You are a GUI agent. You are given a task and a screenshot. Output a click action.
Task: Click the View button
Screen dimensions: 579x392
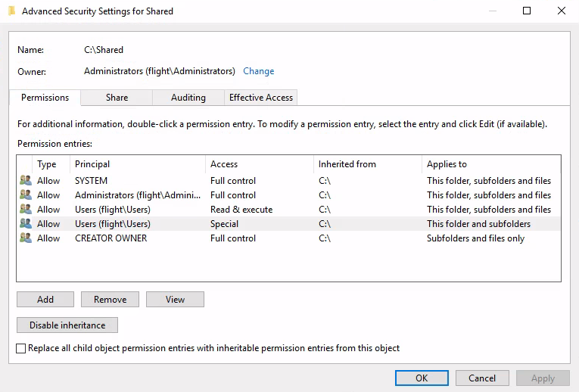click(x=175, y=300)
